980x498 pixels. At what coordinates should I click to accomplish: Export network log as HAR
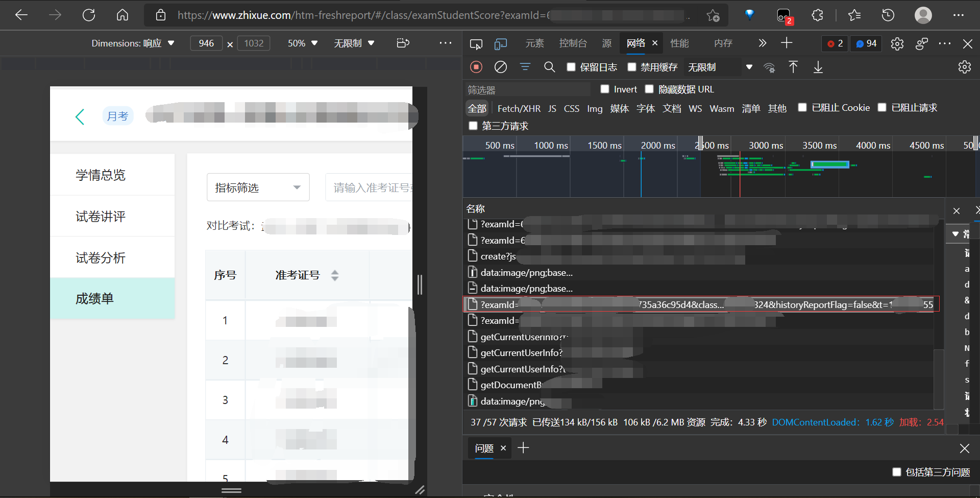click(818, 67)
